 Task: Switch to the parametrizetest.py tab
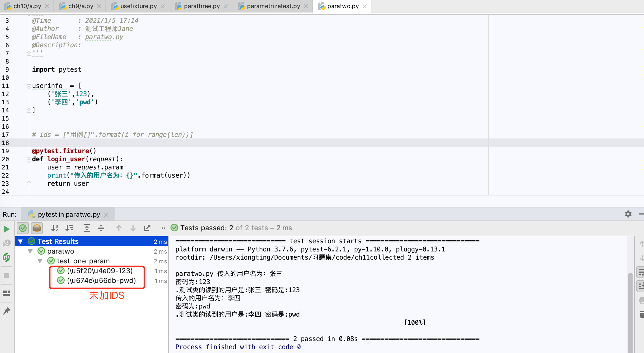(x=273, y=6)
